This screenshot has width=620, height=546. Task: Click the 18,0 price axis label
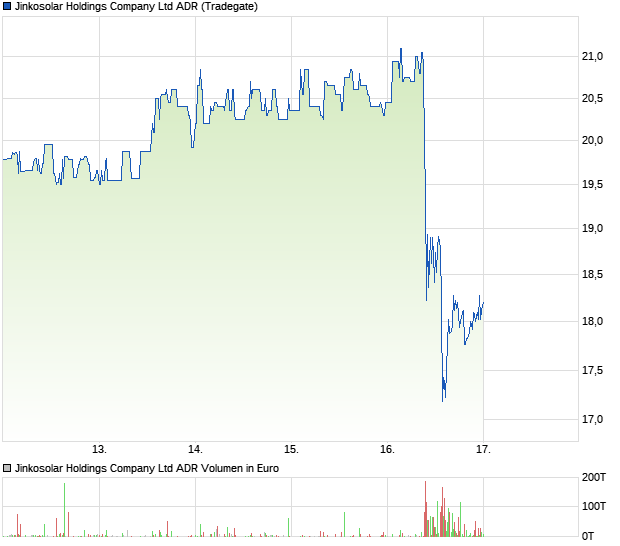[x=592, y=321]
